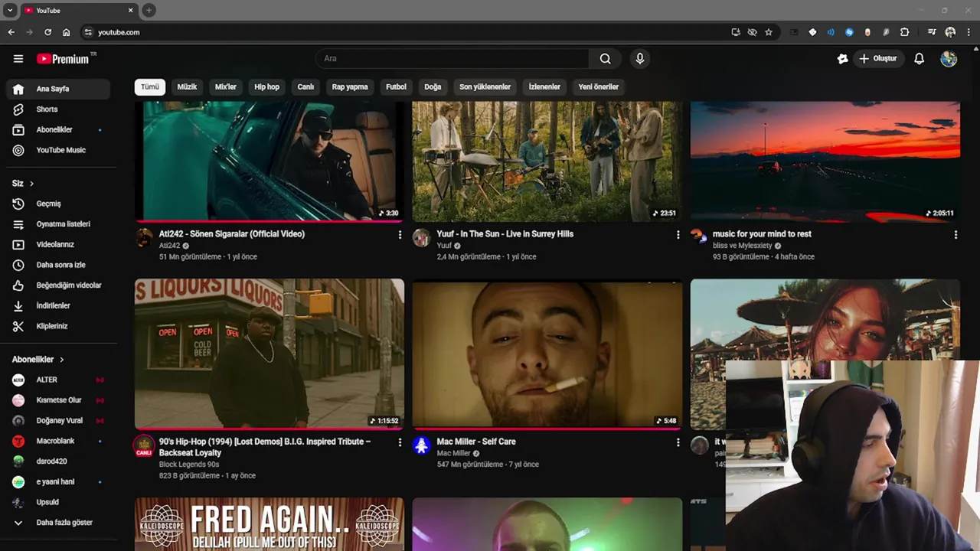Image resolution: width=980 pixels, height=551 pixels.
Task: Open ALTER channel subscription
Action: 58,380
